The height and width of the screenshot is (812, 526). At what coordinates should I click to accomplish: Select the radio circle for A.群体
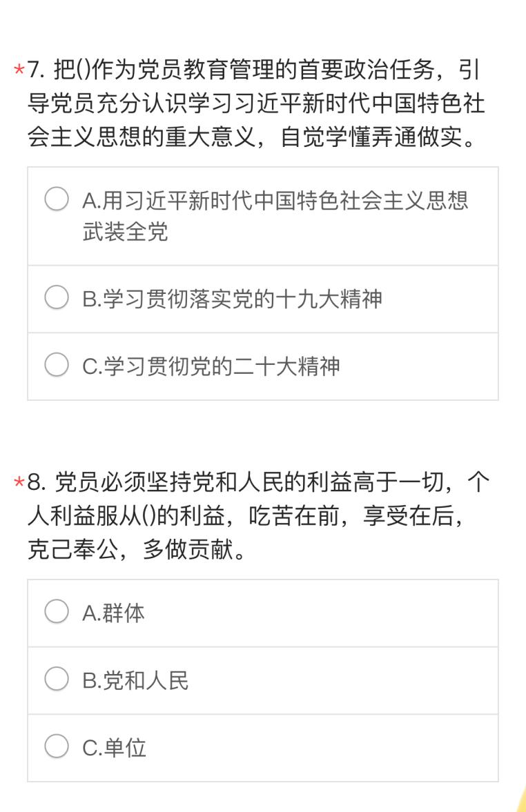coord(57,611)
